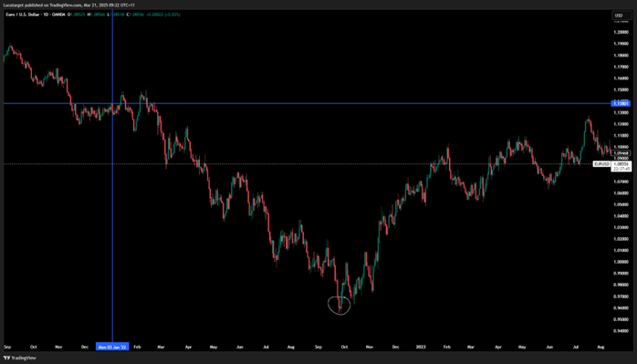Click the 0.94000 price axis label
The image size is (637, 364).
[621, 331]
